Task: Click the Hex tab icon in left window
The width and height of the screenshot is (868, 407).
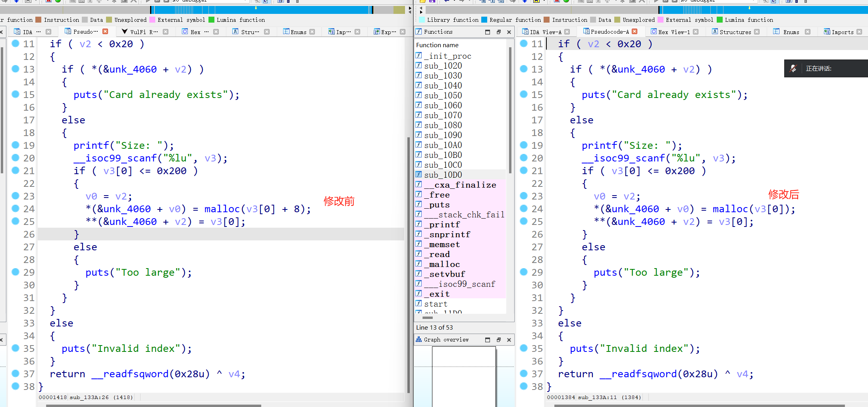Action: tap(185, 31)
